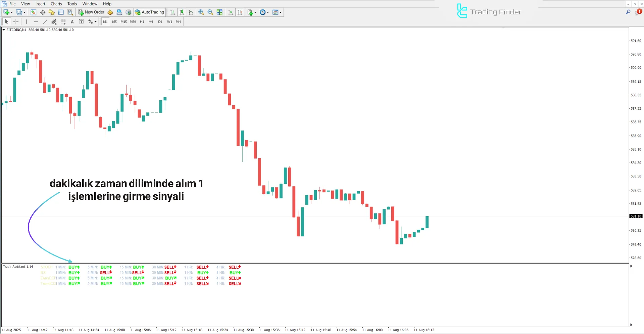Click the current price tag 581.10
This screenshot has height=334, width=644.
point(635,216)
